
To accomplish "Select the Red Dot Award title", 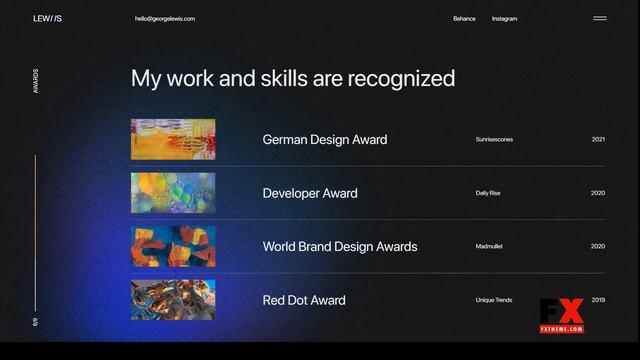I will 304,300.
